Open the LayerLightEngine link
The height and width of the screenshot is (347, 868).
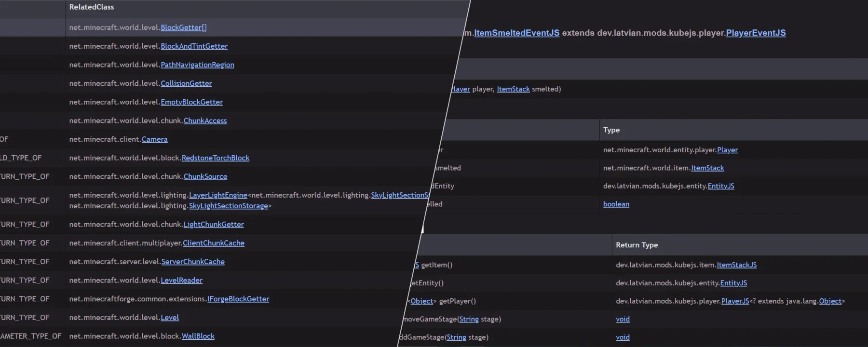pos(218,195)
